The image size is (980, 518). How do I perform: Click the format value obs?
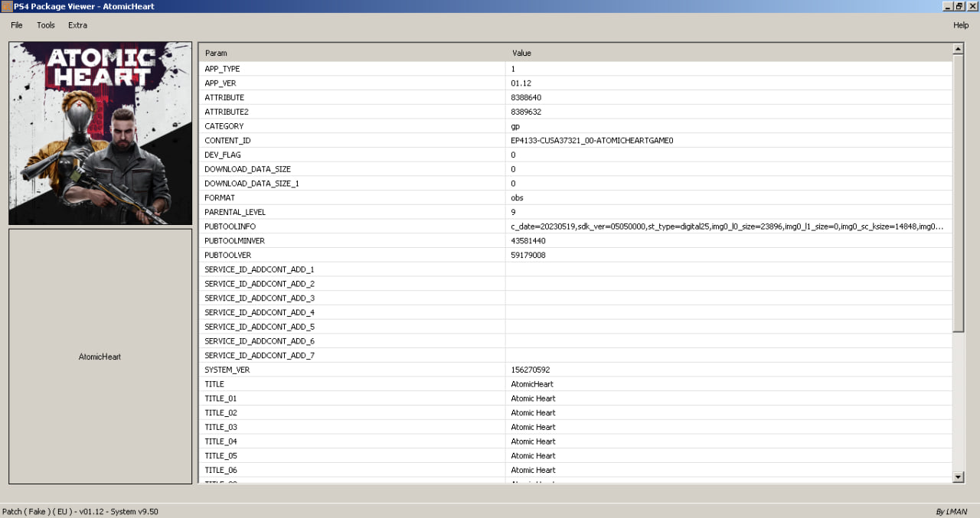pyautogui.click(x=517, y=198)
